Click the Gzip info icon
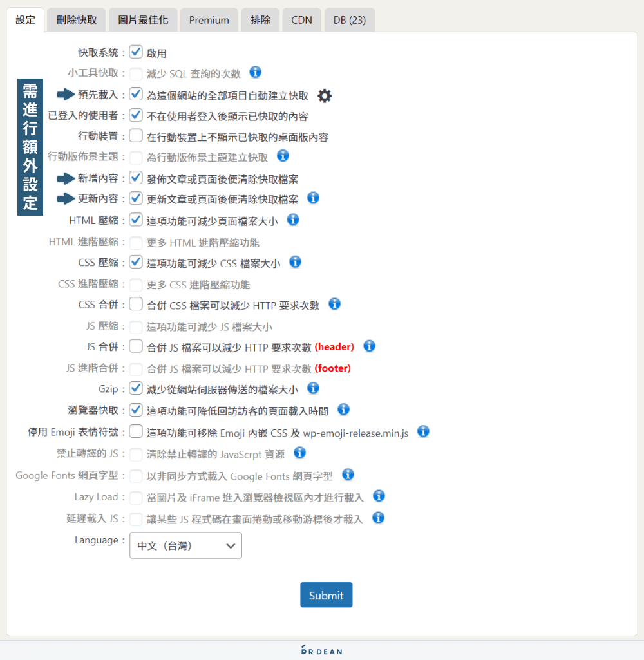The image size is (644, 660). tap(313, 388)
